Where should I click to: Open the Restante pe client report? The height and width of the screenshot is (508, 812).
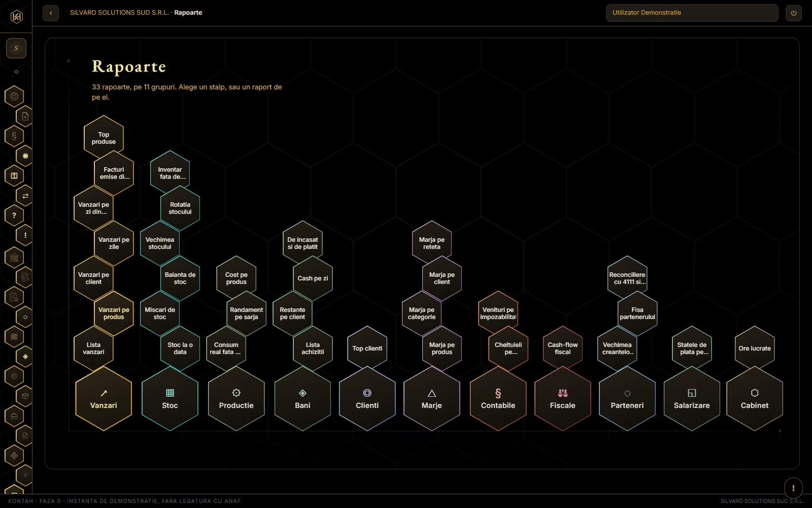[292, 313]
